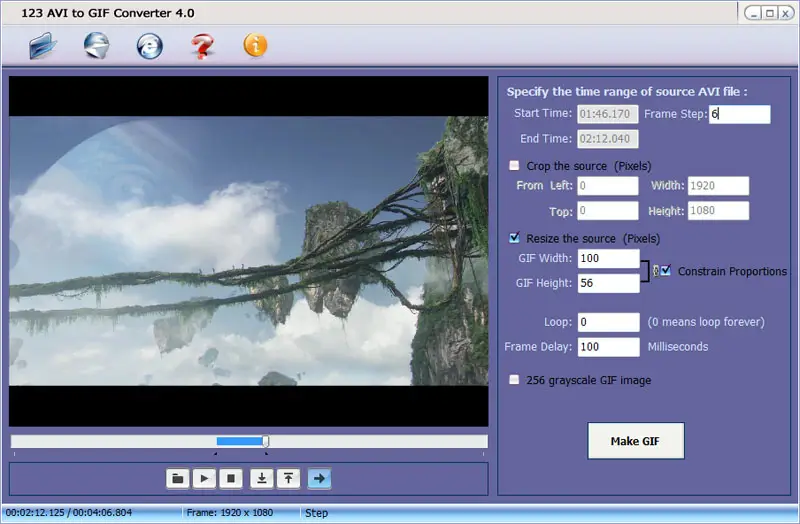Show the orange About info icon
800x524 pixels.
(x=255, y=45)
